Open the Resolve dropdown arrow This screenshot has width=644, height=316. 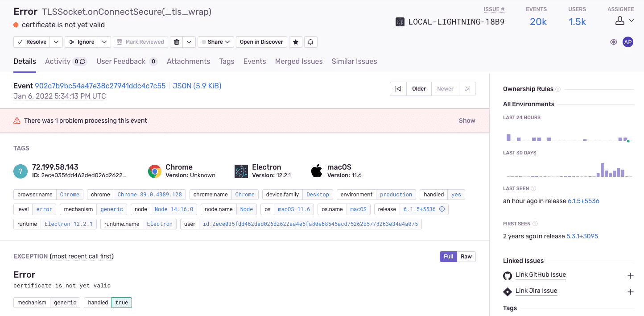pyautogui.click(x=56, y=42)
